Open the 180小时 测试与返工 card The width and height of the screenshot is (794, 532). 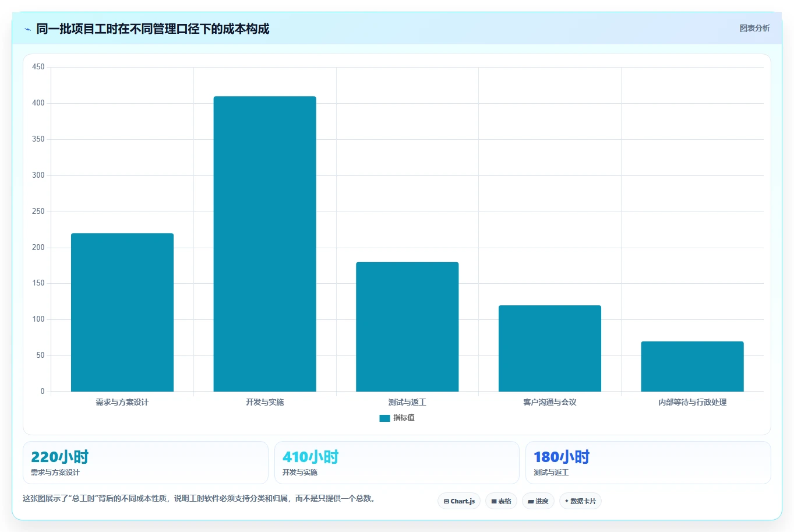click(648, 463)
